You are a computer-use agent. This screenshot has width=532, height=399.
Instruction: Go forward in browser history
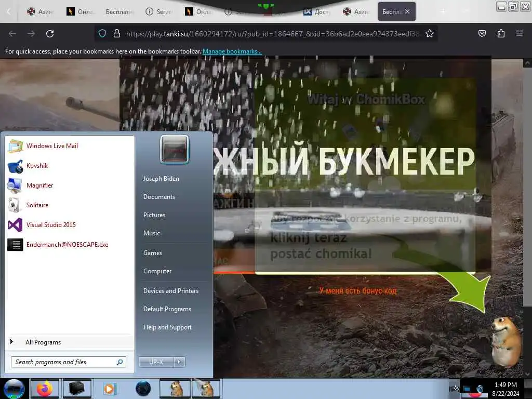[31, 34]
